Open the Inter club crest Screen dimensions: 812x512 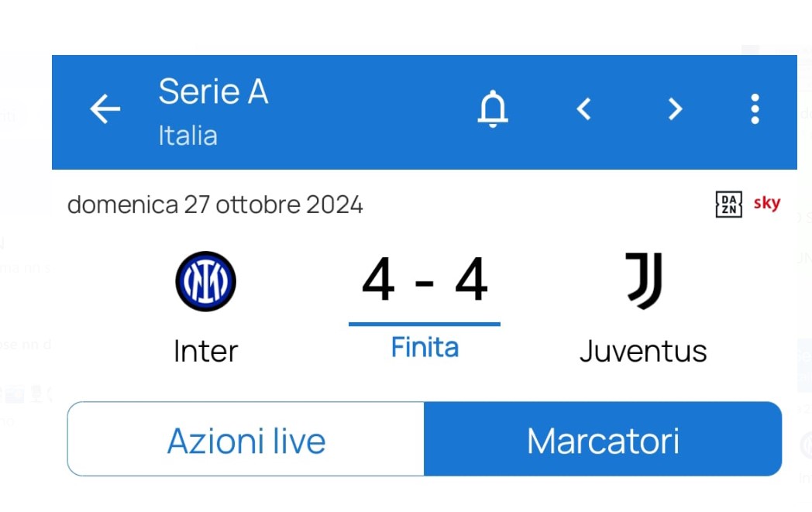click(205, 281)
